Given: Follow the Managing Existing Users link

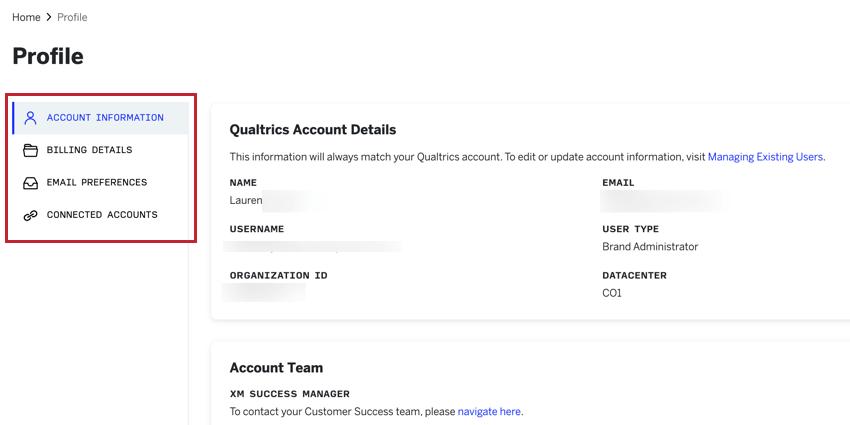Looking at the screenshot, I should coord(765,157).
